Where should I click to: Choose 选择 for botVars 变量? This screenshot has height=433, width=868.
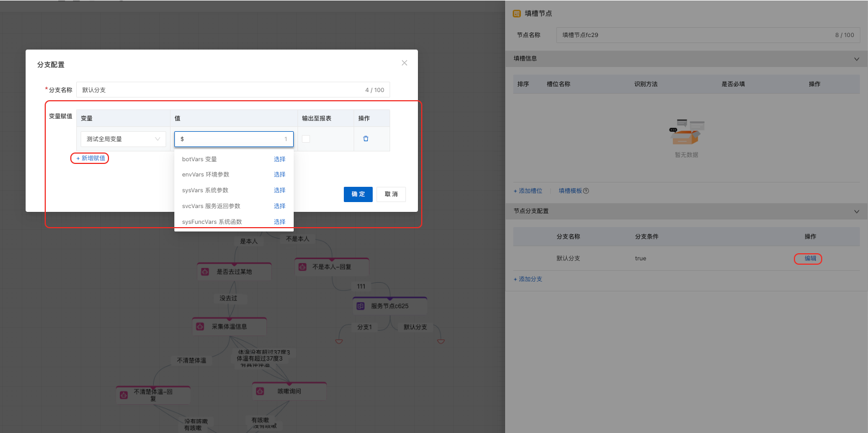(x=280, y=159)
